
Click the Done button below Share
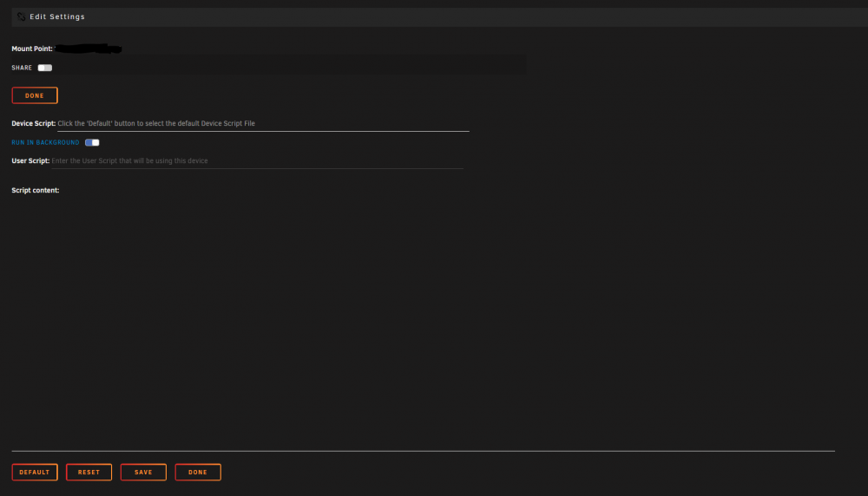[35, 95]
